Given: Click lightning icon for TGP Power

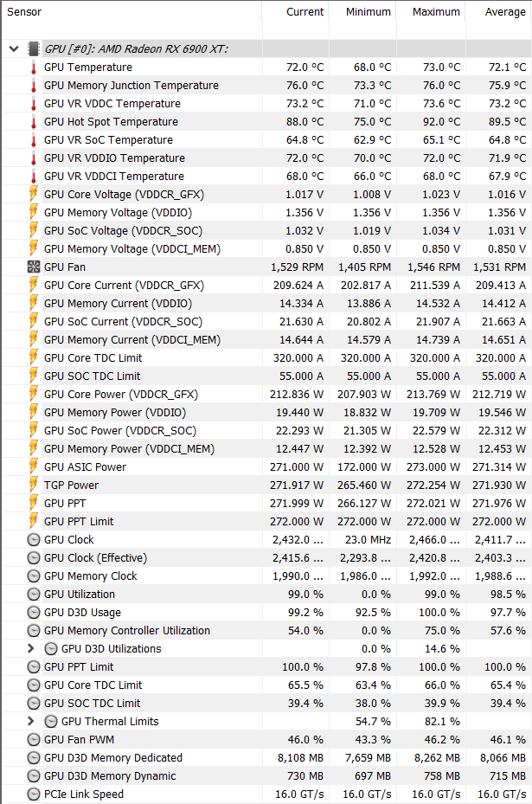Looking at the screenshot, I should pyautogui.click(x=34, y=485).
